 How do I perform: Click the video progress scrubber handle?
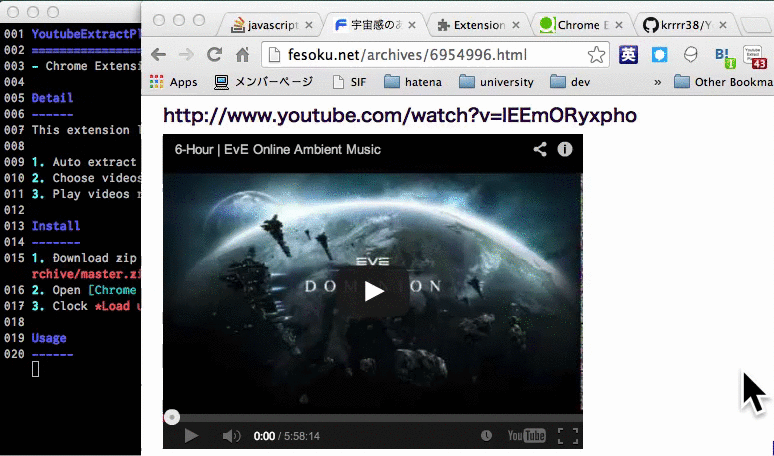[x=172, y=417]
